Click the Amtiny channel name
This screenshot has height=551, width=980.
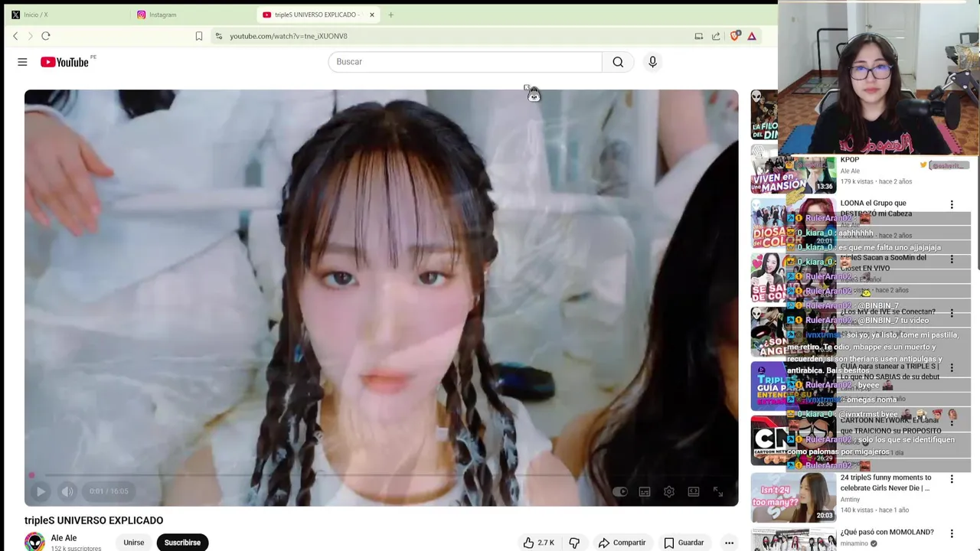[x=850, y=500]
